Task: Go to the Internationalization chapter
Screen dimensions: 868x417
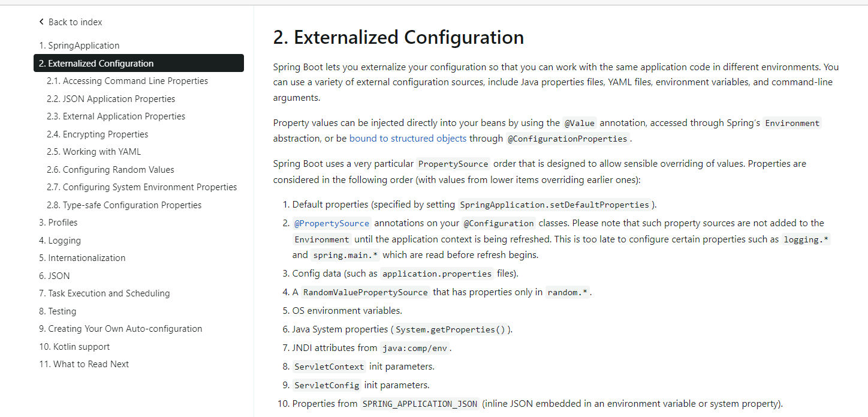Action: tap(82, 257)
